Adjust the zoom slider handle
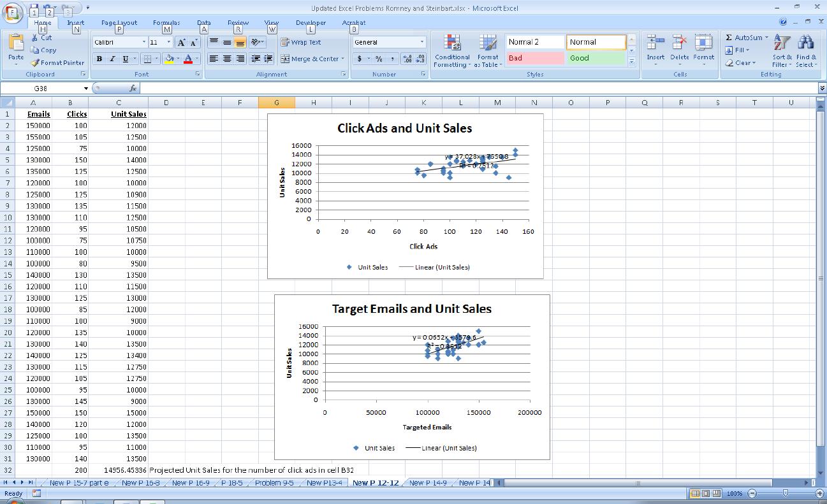This screenshot has height=504, width=827. [x=786, y=494]
